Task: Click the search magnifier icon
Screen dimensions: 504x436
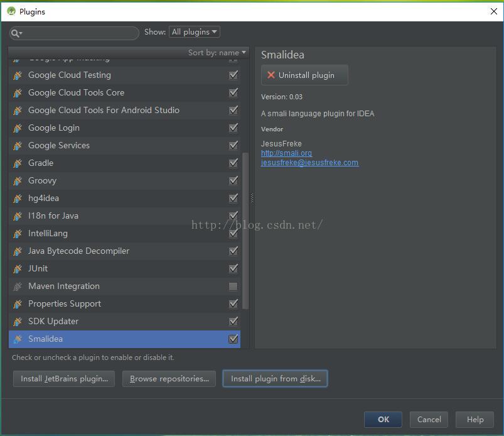Action: point(16,33)
